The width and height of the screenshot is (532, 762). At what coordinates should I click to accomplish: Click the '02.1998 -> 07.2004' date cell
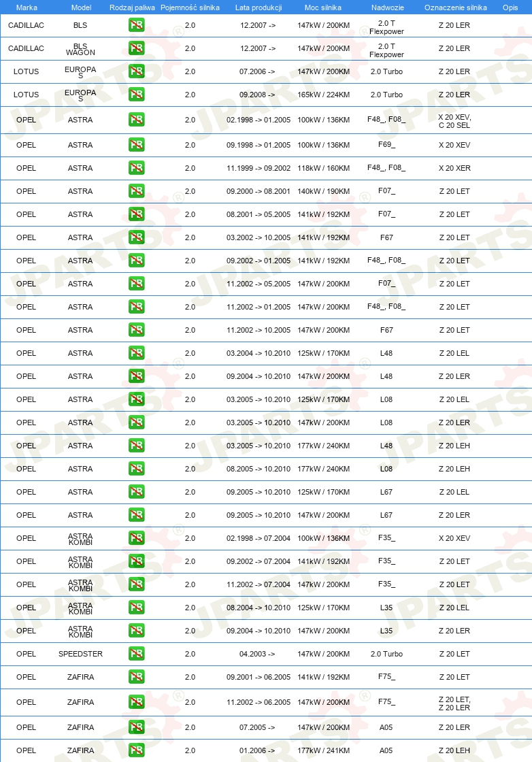pyautogui.click(x=259, y=538)
